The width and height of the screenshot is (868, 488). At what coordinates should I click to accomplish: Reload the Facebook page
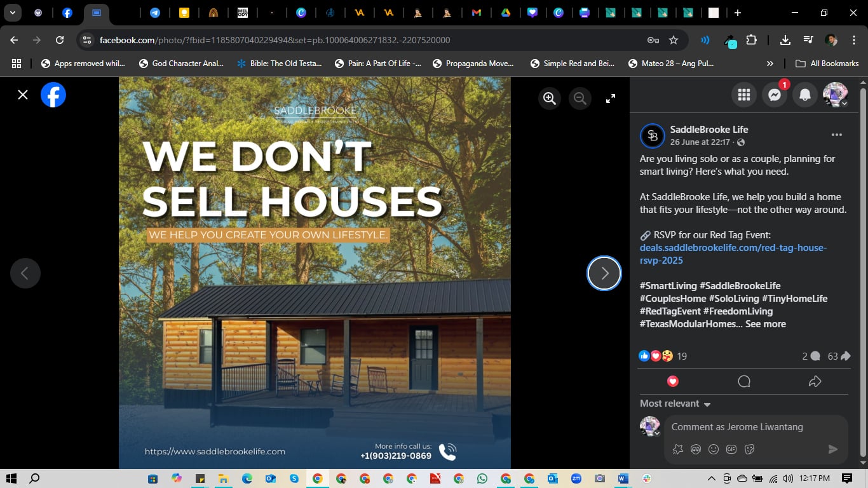point(60,40)
